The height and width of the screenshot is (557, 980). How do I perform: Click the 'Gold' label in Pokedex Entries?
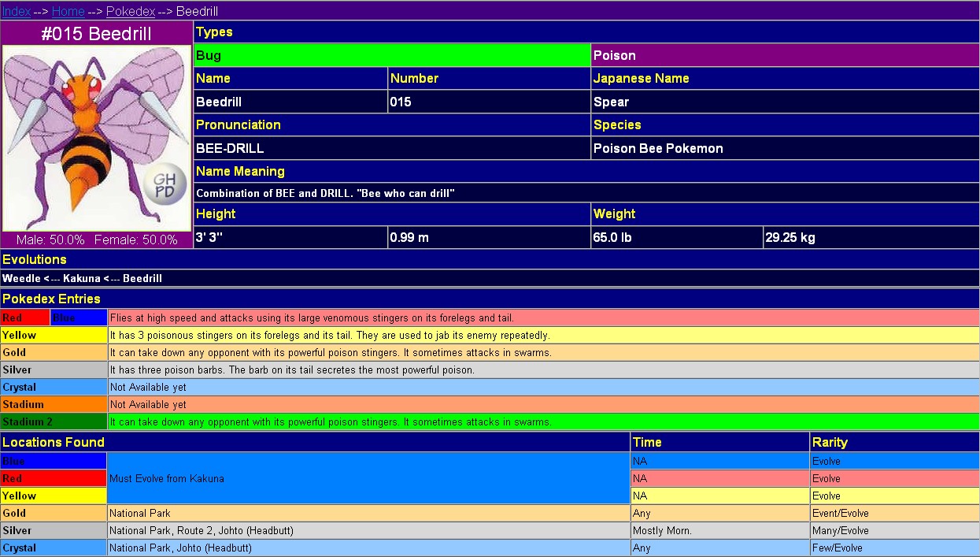point(54,352)
